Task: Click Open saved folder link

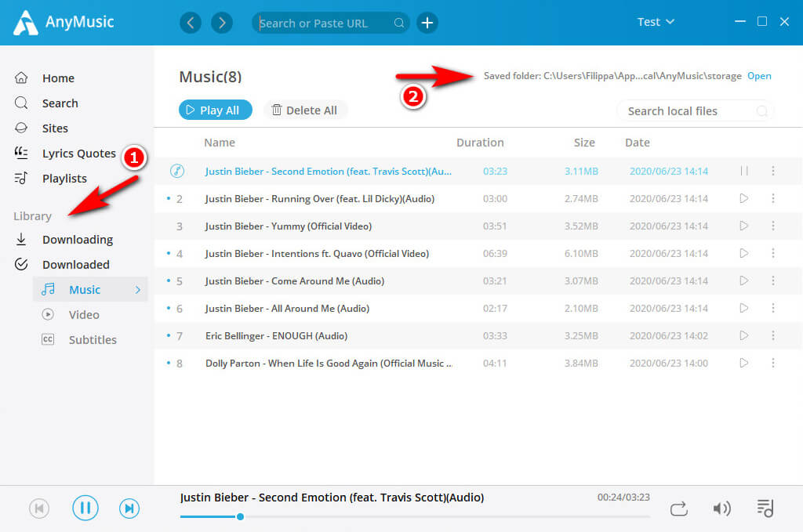Action: click(759, 76)
